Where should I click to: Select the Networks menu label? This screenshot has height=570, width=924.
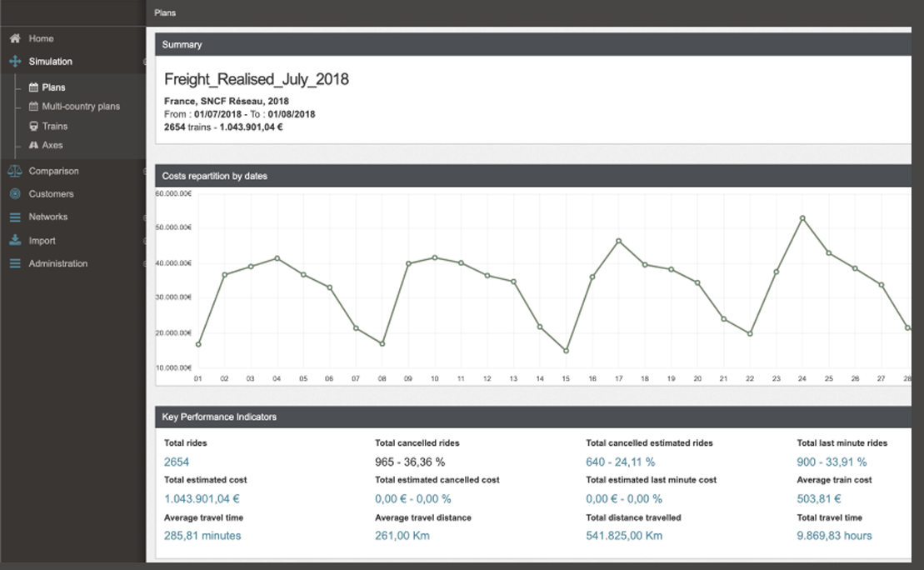[x=47, y=217]
